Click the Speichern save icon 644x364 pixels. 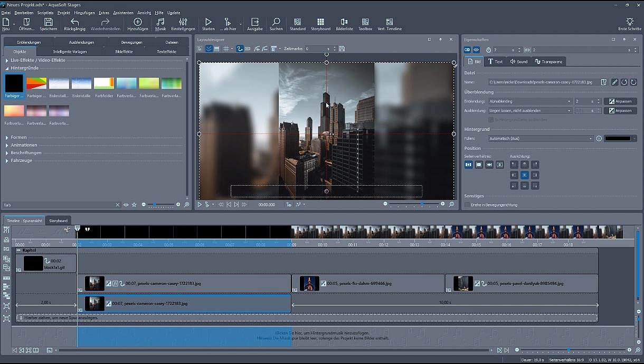48,23
